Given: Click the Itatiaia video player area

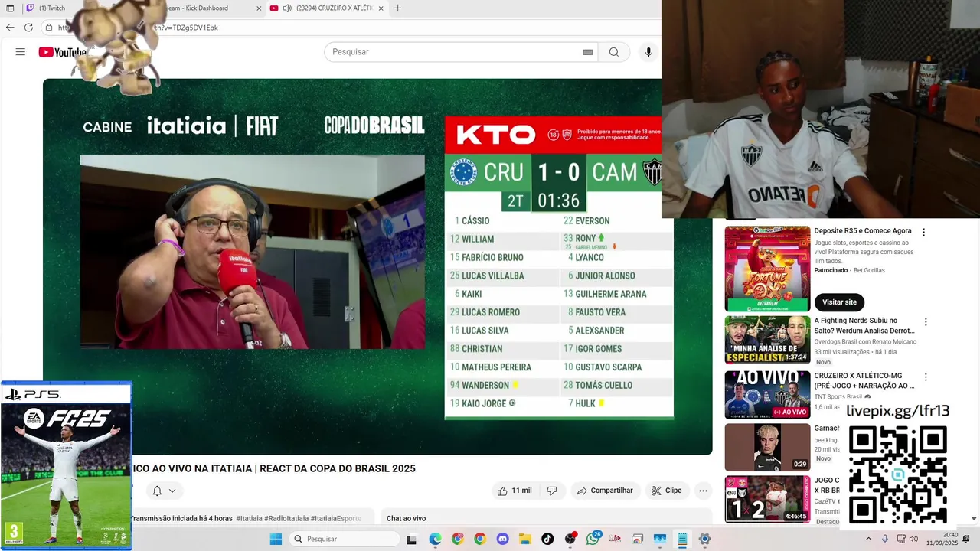Looking at the screenshot, I should (377, 266).
